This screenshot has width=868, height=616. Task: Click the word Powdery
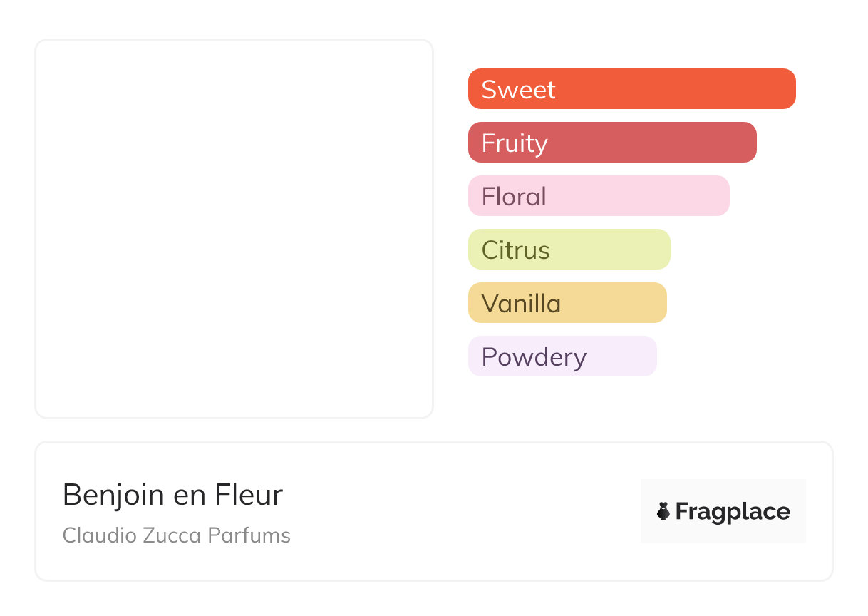pyautogui.click(x=534, y=357)
